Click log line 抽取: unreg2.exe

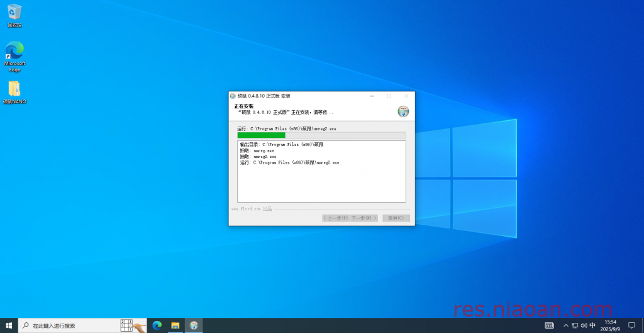click(258, 157)
